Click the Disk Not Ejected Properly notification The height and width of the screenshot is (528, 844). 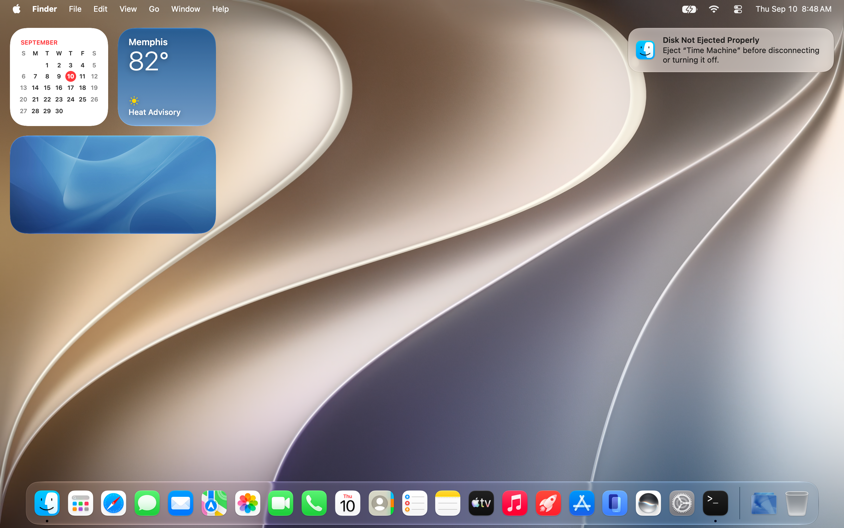730,50
